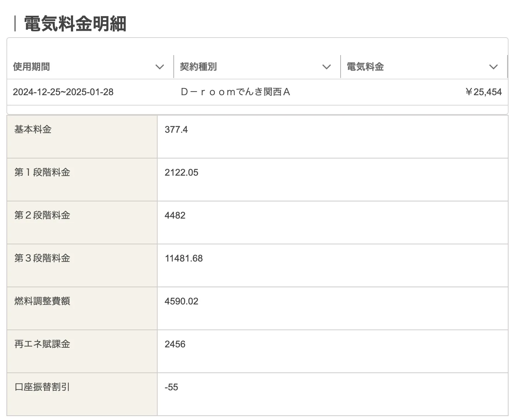Click the 契約種別 column header

point(198,67)
